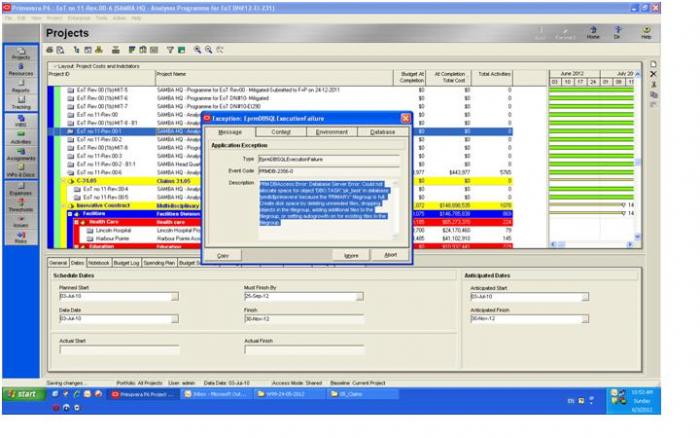Open WPs & Docs in the left sidebar
The width and height of the screenshot is (700, 438).
coord(21,171)
